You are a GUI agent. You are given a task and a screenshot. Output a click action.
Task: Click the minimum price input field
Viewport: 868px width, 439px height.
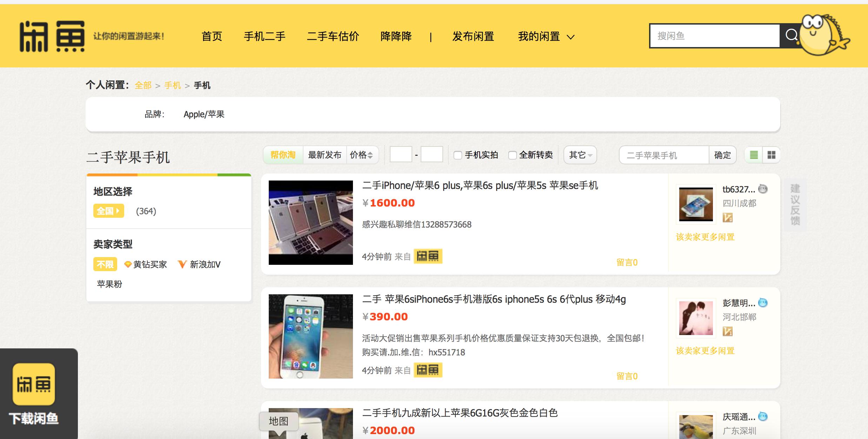tap(400, 154)
